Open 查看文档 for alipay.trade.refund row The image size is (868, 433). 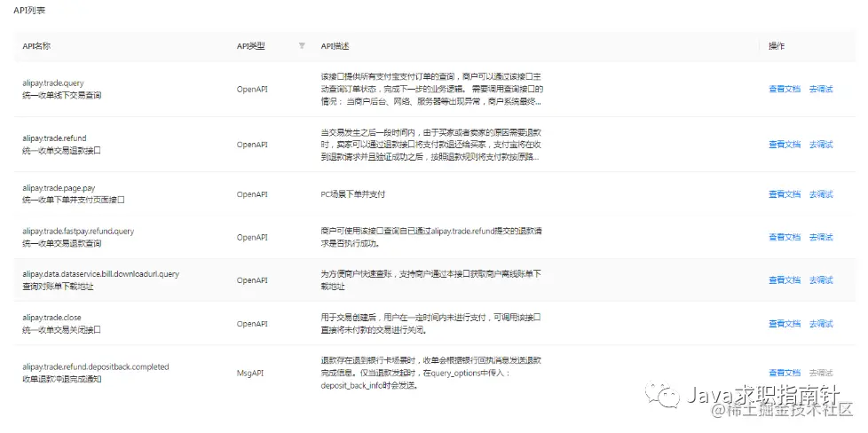tap(785, 145)
